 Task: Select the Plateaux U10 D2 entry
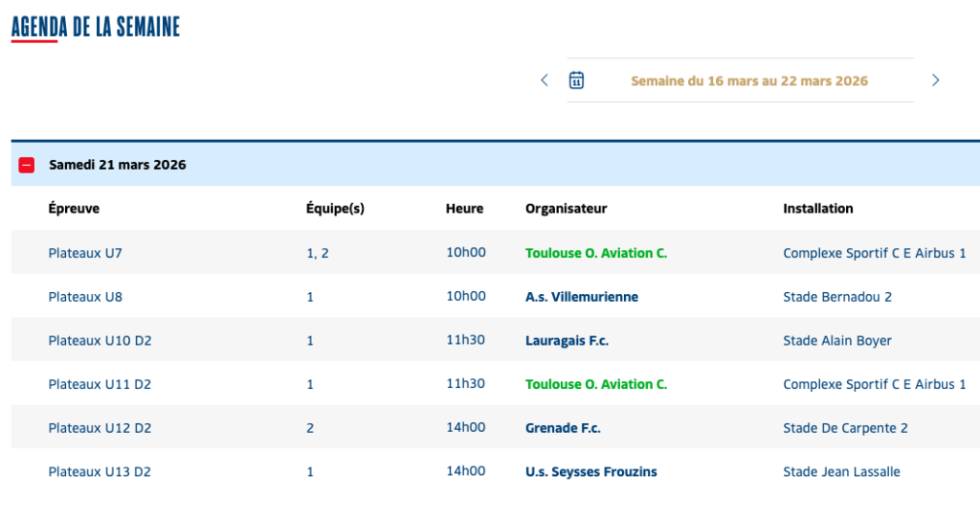point(100,341)
